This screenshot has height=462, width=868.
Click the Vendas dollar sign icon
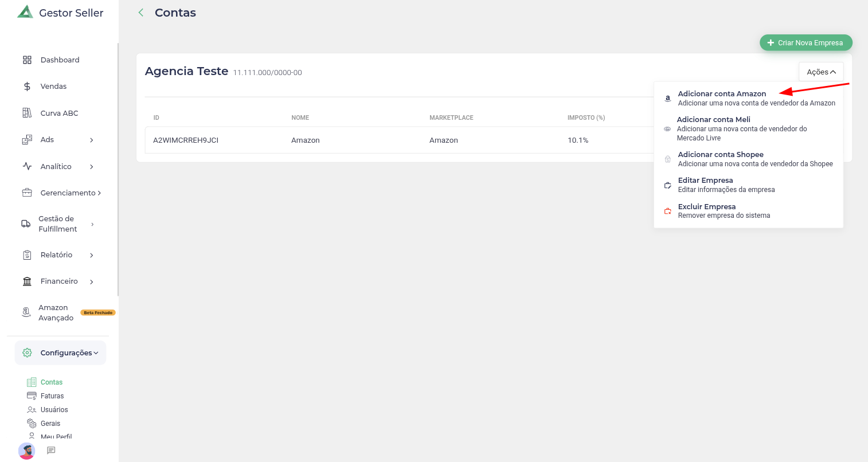(27, 87)
